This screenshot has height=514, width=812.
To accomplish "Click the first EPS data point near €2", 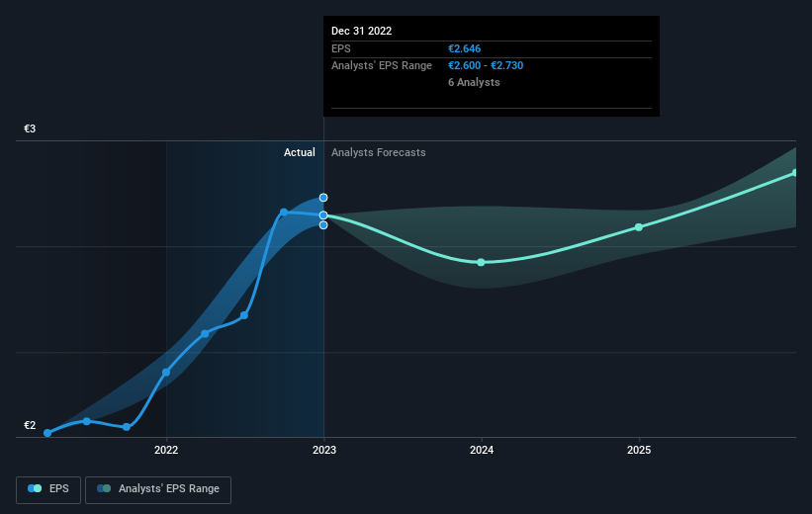I will pyautogui.click(x=47, y=433).
